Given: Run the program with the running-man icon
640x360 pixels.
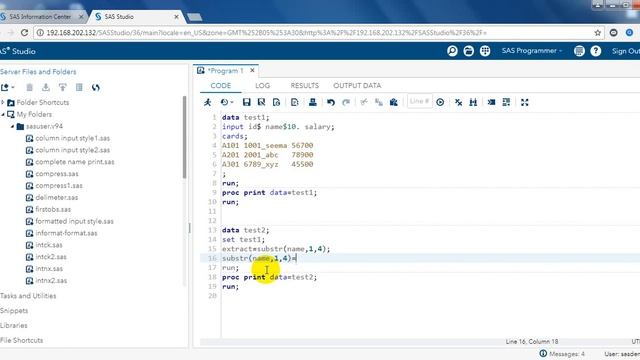Looking at the screenshot, I should click(x=208, y=102).
